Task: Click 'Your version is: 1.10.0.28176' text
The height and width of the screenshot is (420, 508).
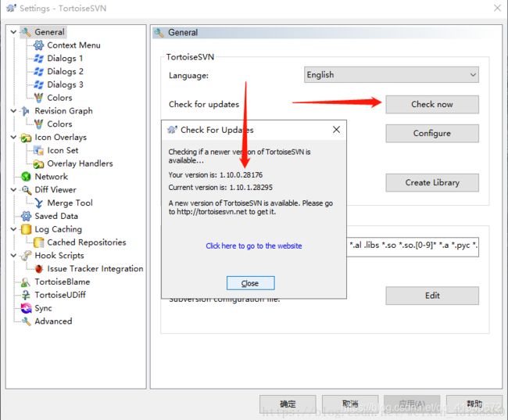Action: [x=216, y=175]
